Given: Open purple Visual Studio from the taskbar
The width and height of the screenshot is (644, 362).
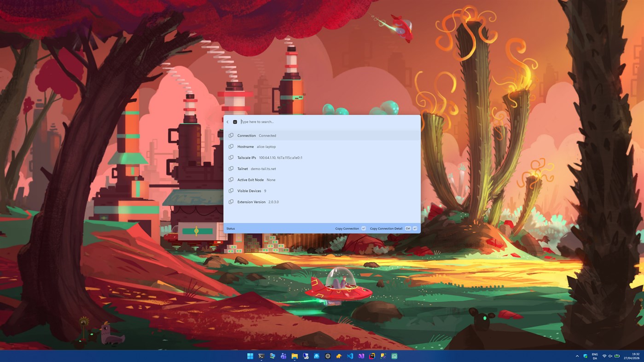Looking at the screenshot, I should (x=361, y=356).
